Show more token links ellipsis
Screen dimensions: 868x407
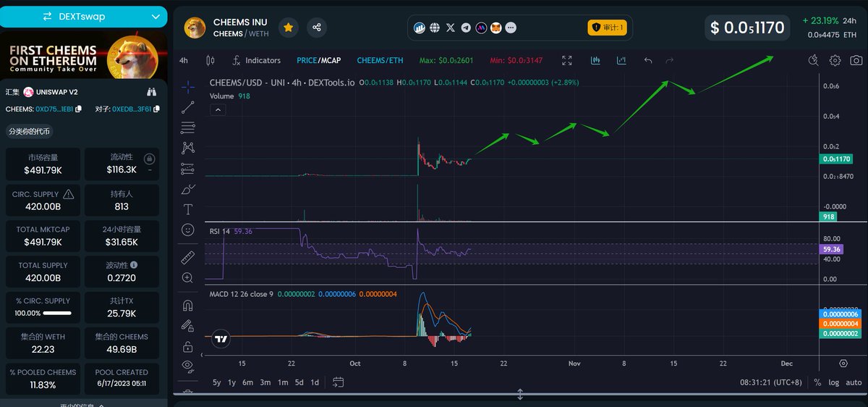511,28
